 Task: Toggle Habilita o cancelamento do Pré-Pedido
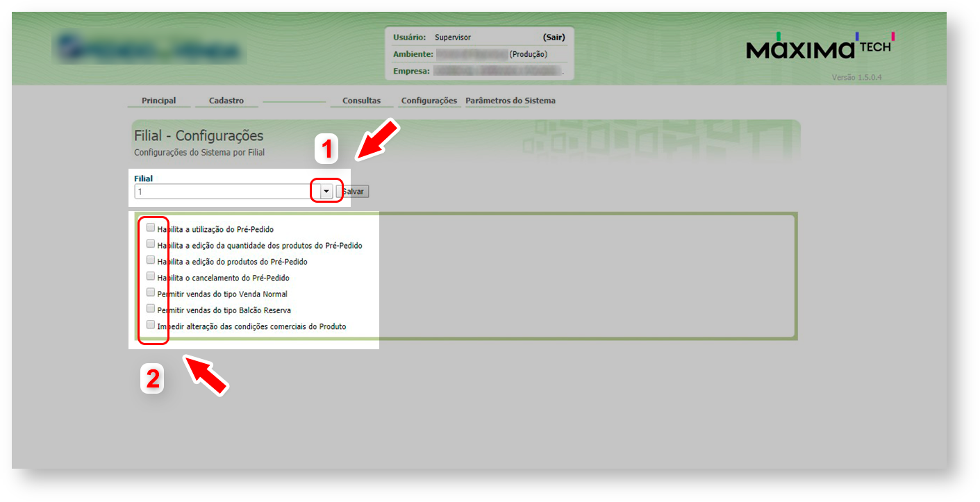[x=151, y=276]
